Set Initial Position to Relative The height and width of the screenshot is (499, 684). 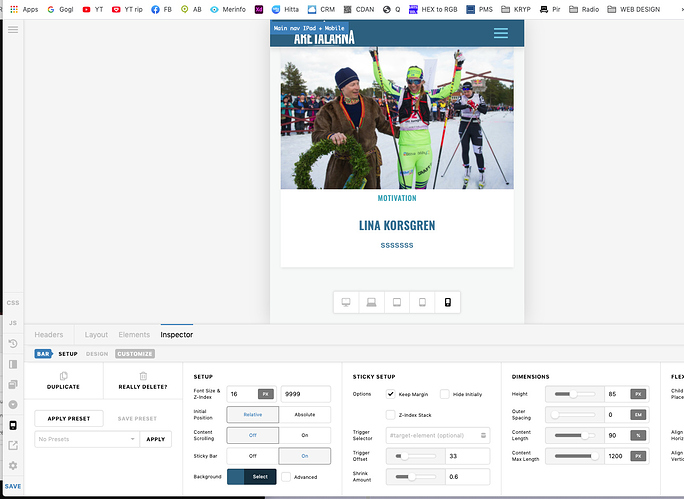tap(253, 414)
